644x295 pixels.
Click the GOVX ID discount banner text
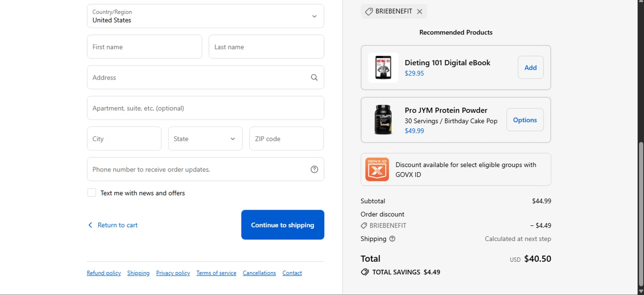pyautogui.click(x=466, y=169)
